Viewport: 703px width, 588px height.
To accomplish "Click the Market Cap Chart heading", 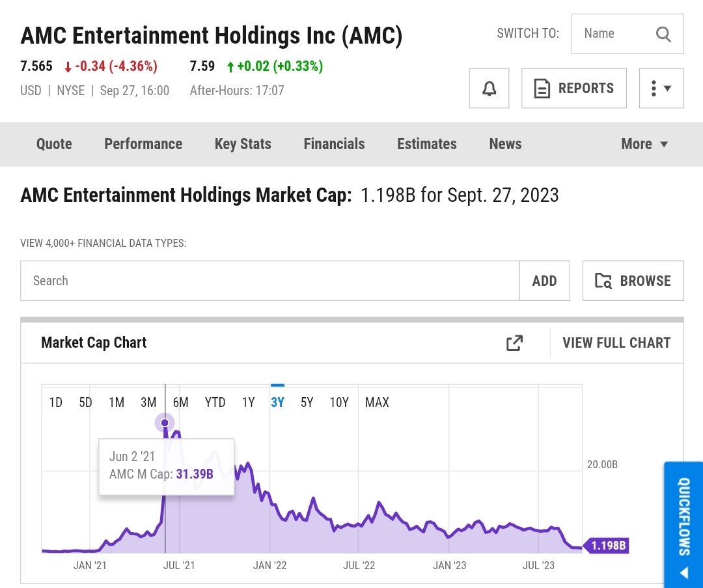I will pos(94,343).
